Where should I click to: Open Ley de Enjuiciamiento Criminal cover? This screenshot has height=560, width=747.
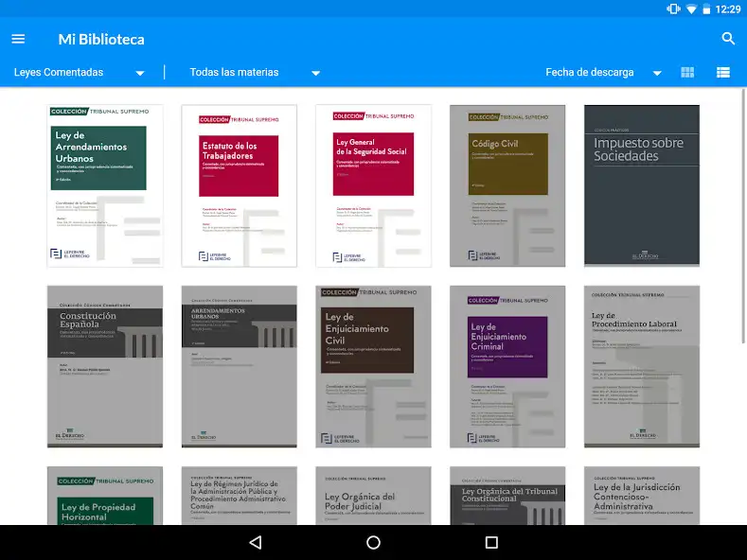[507, 366]
